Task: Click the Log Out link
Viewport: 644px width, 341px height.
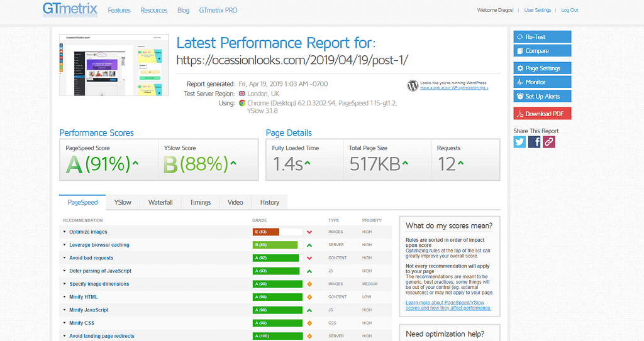Action: pos(570,10)
